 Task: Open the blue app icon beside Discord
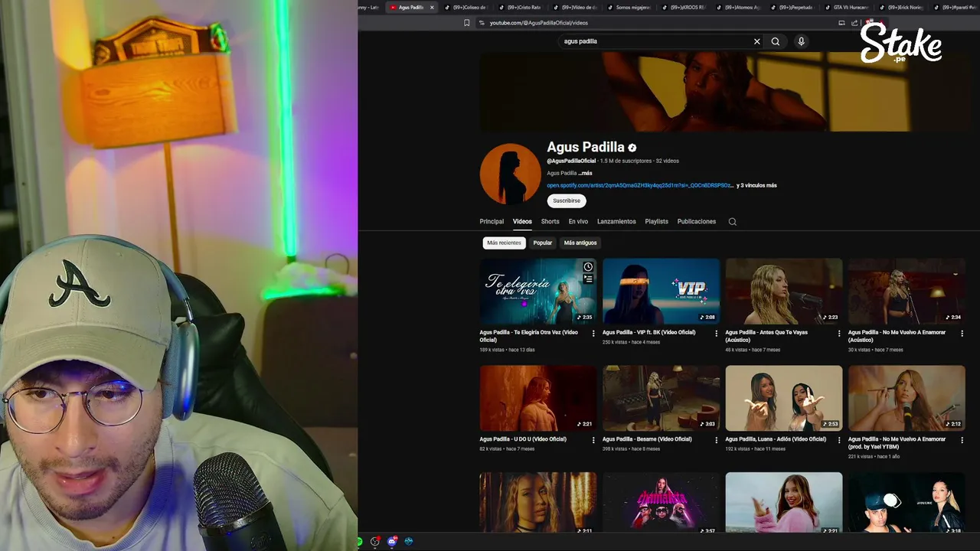409,541
